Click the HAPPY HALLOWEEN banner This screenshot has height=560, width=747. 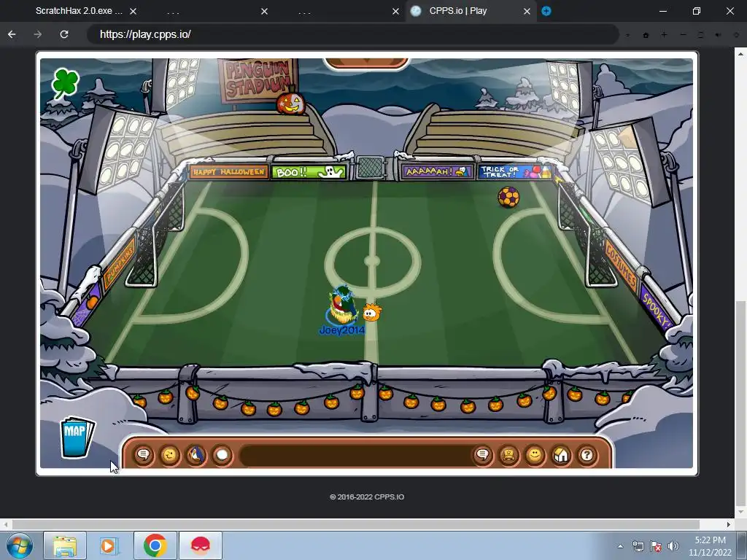(229, 172)
